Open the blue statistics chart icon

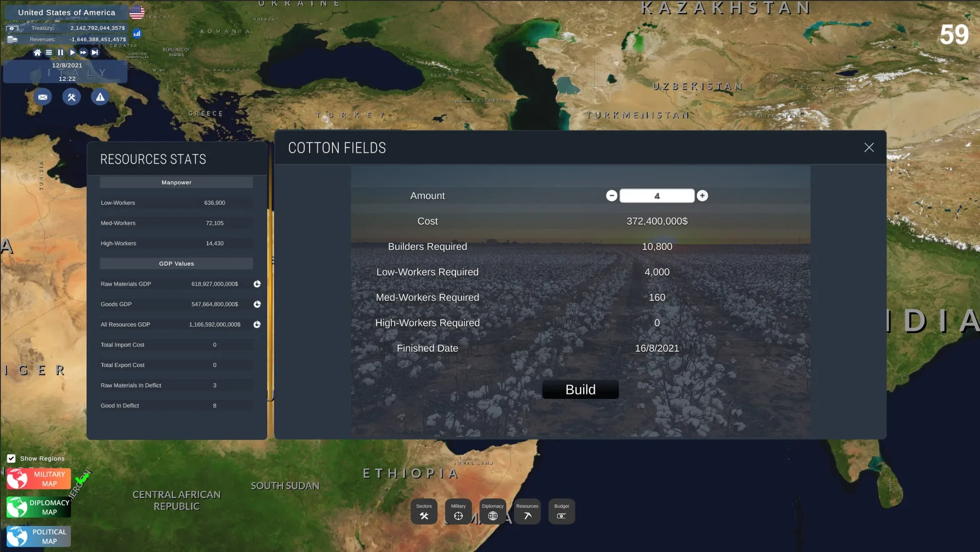[x=137, y=34]
